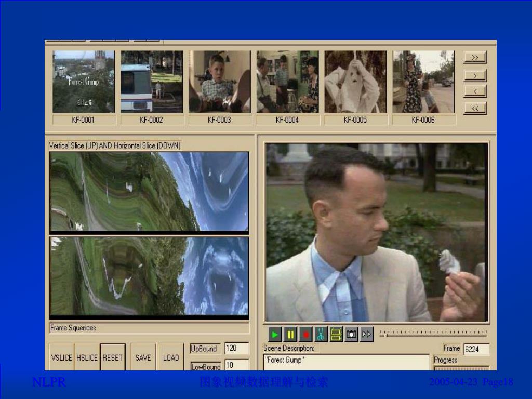
Task: Go to previous keyframe with < button
Action: (475, 91)
